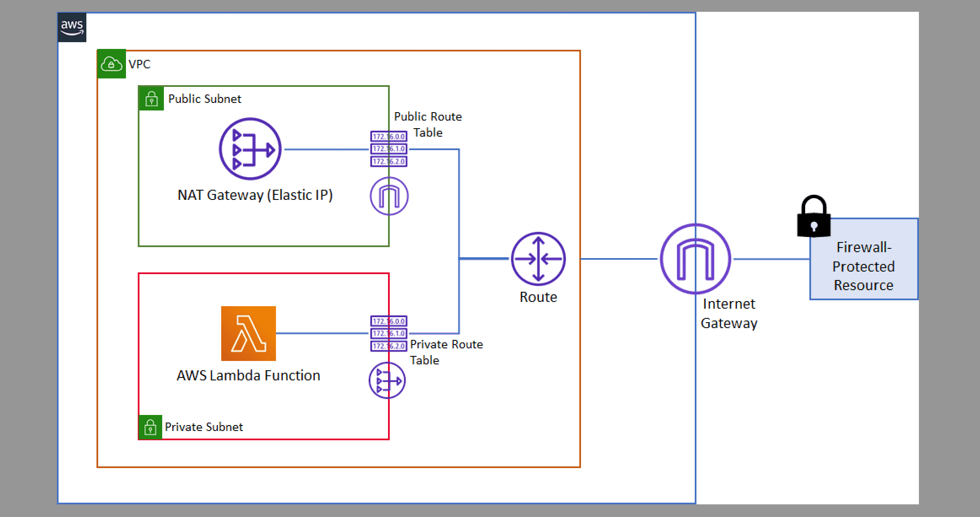Image resolution: width=980 pixels, height=517 pixels.
Task: Select the Public Route Table icon
Action: coord(388,149)
